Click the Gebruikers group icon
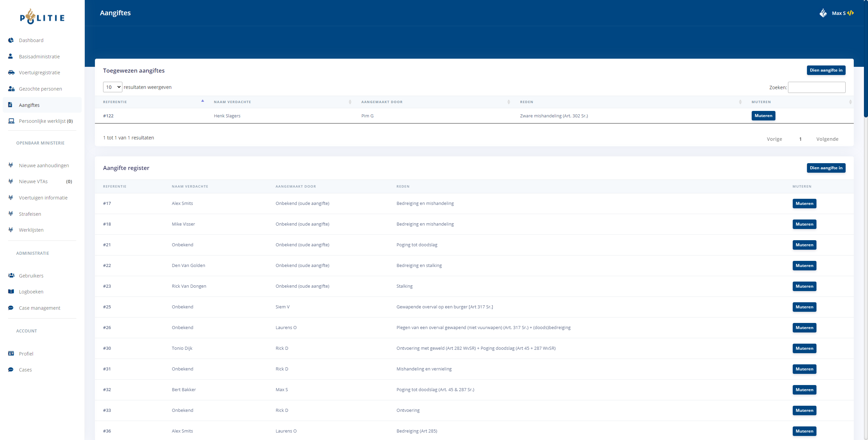This screenshot has height=440, width=868. [11, 275]
